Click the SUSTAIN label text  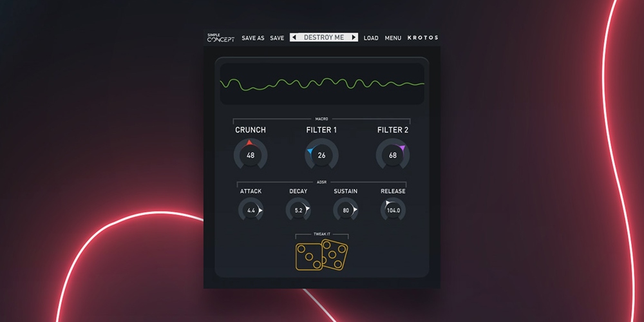[345, 191]
